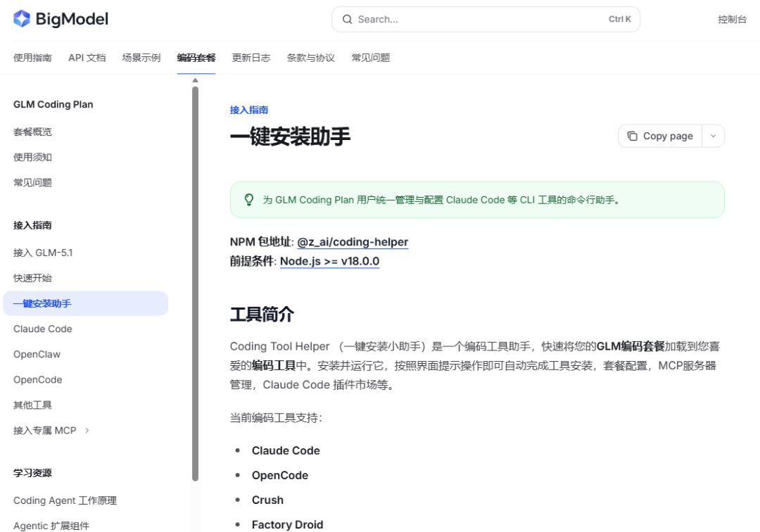This screenshot has width=760, height=532.
Task: Click inside the Search input field
Action: 457,19
